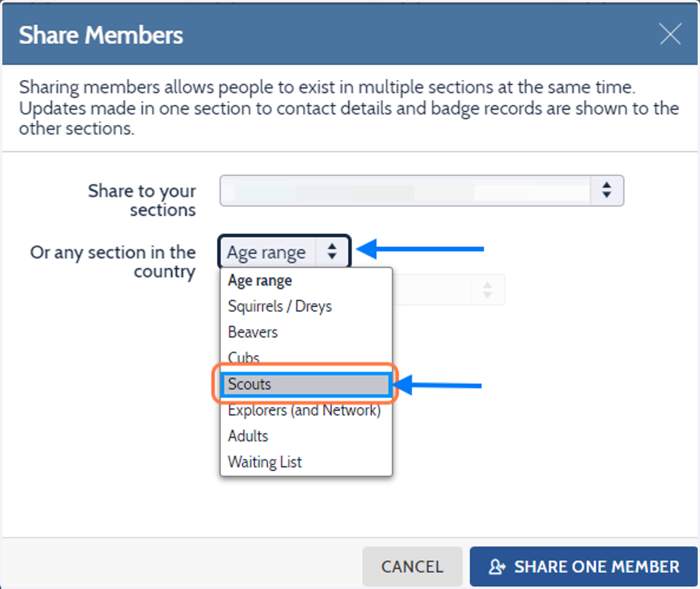Screen dimensions: 700x589
Task: Click the CANCEL button
Action: [x=412, y=567]
